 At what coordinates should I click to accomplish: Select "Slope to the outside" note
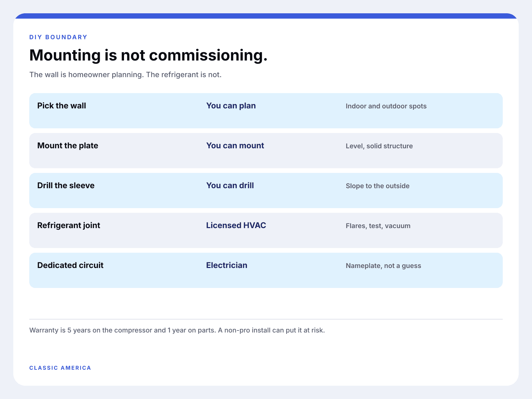tap(377, 186)
